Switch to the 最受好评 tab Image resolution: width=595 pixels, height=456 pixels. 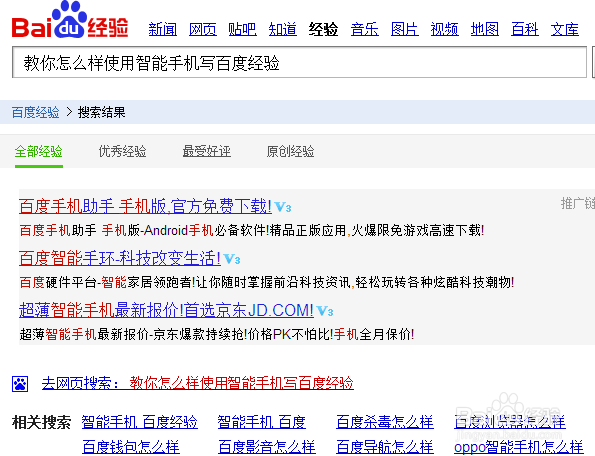(x=207, y=152)
